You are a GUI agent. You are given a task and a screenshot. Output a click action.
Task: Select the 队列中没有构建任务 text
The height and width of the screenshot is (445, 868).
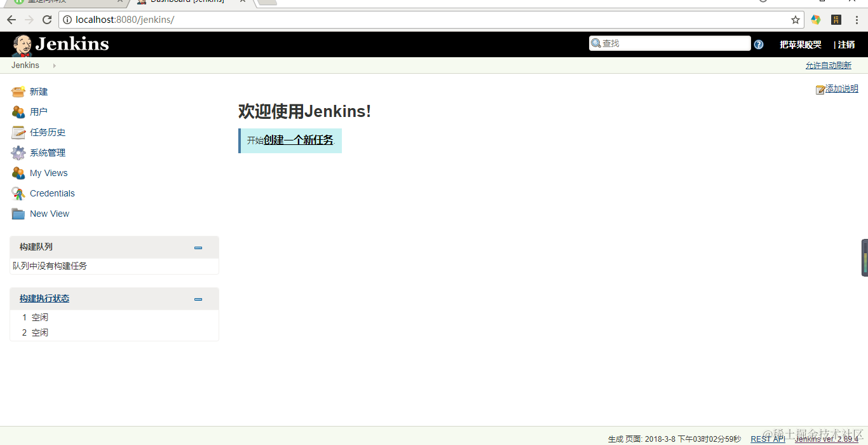tap(50, 266)
